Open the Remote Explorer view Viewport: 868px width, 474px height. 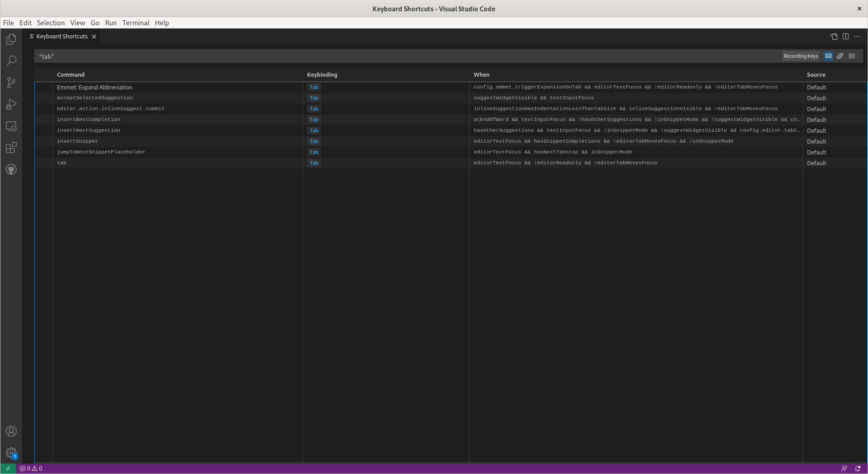point(11,126)
